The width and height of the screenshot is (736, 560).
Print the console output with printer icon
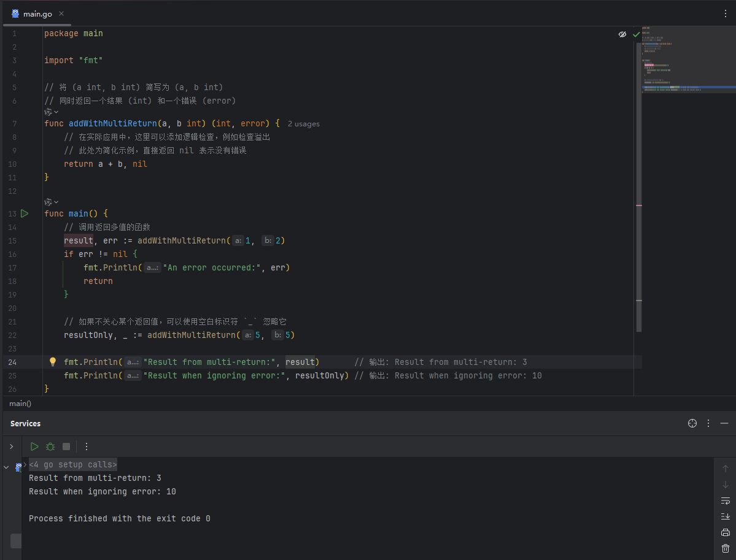click(725, 532)
